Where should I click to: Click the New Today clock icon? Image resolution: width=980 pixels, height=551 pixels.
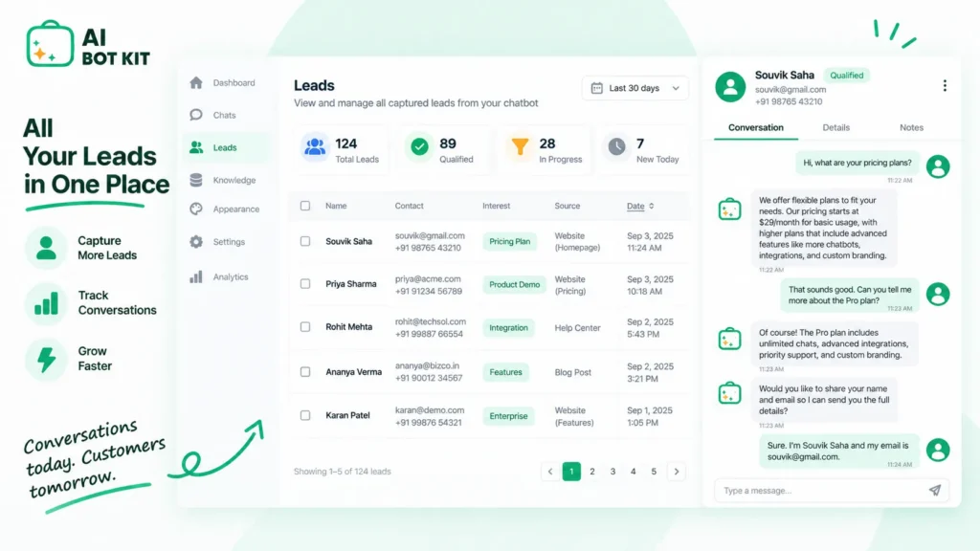617,146
